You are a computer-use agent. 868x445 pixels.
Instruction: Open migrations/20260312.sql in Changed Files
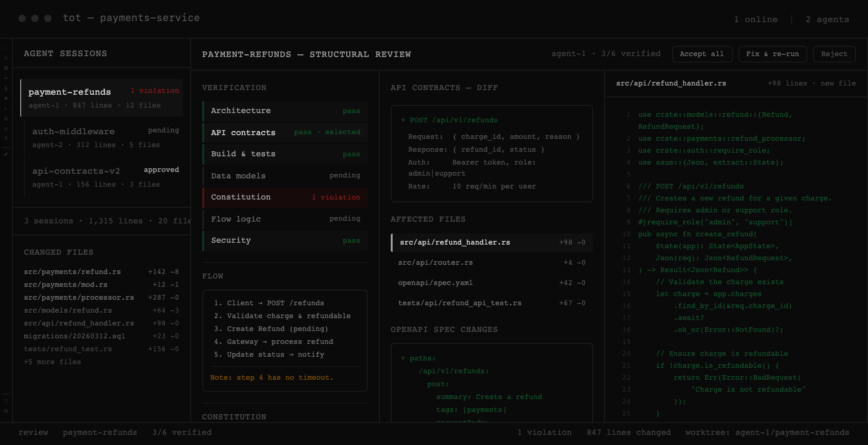(101, 336)
